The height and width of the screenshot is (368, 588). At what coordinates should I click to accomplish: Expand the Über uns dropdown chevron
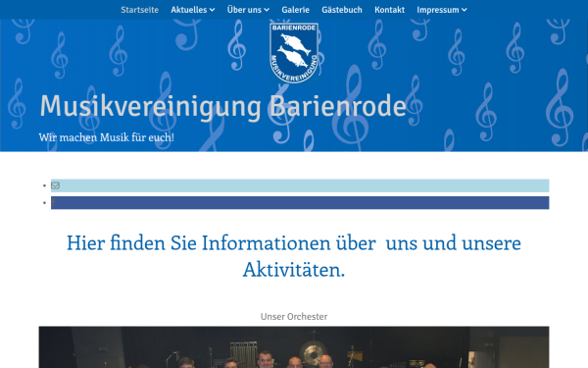coord(267,10)
